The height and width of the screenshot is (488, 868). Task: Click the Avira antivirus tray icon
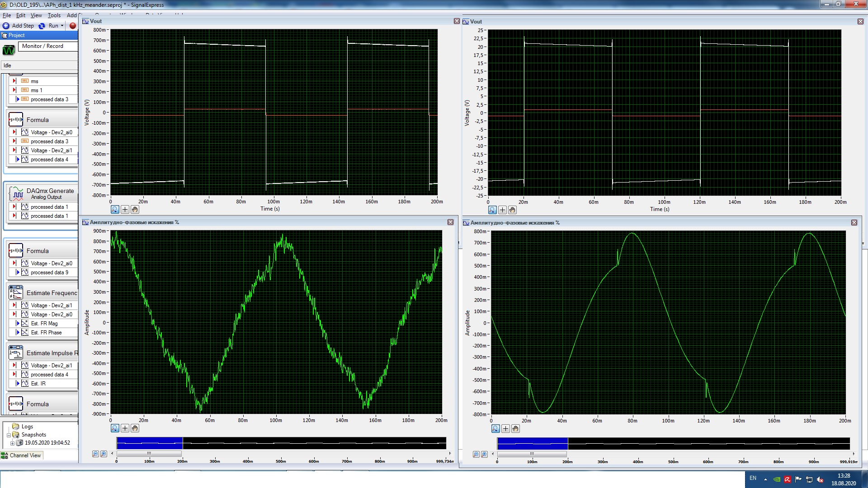787,479
